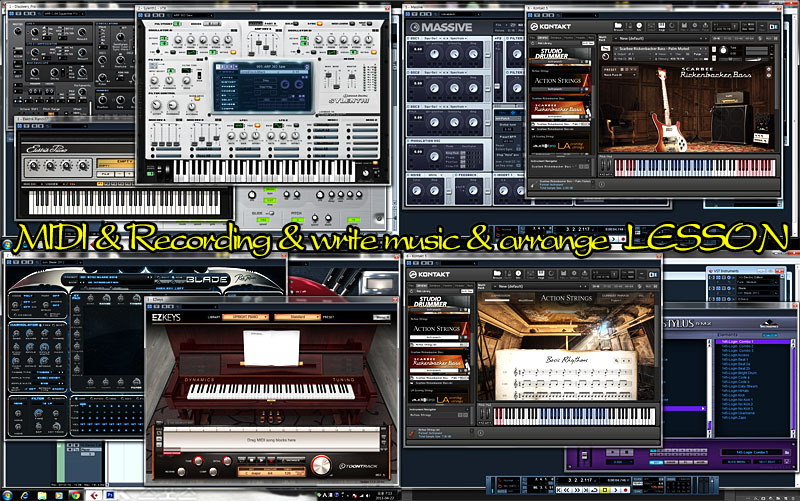Screen dimensions: 800x501
Task: Select Studio Drummer library in upper Kontakt browser
Action: [x=559, y=55]
